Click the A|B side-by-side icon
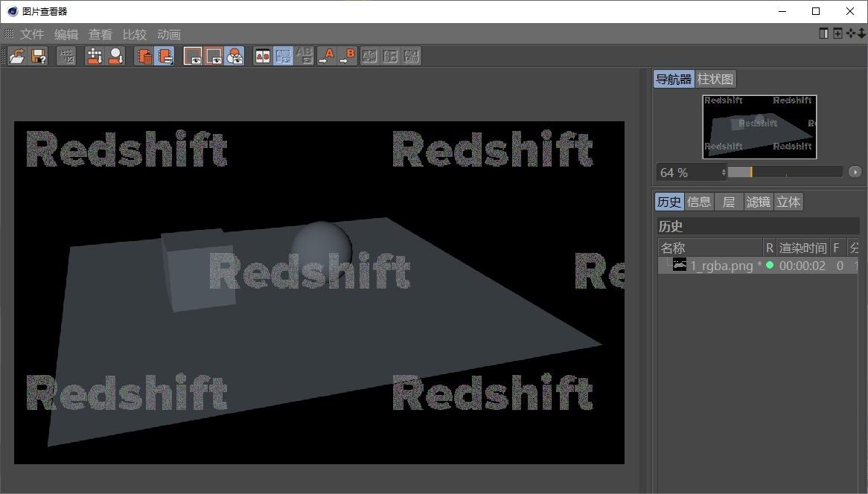Image resolution: width=868 pixels, height=494 pixels. coord(369,56)
